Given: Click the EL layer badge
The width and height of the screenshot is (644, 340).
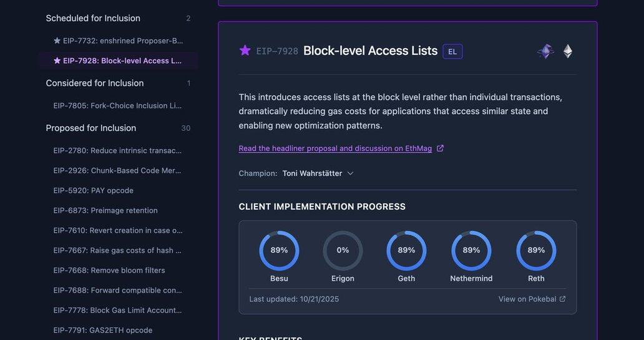Looking at the screenshot, I should click(x=452, y=51).
